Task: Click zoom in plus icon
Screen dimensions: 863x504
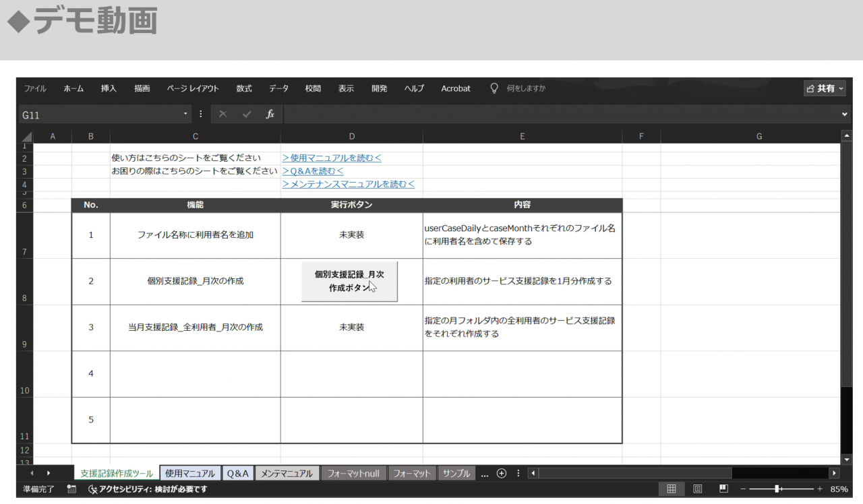Action: click(820, 489)
